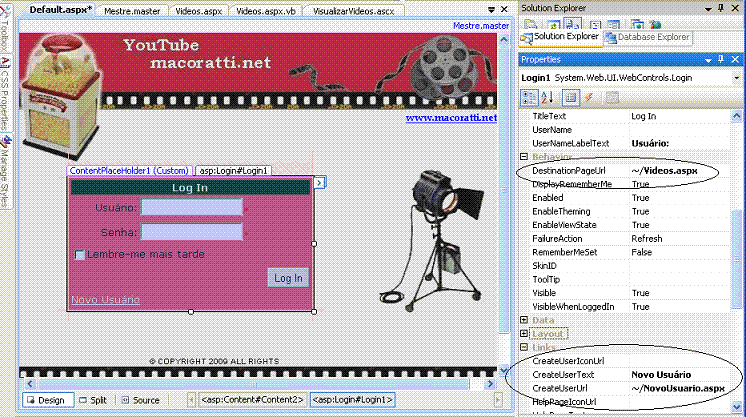This screenshot has height=417, width=746.
Task: Pin the Solution Explorer panel
Action: (721, 8)
